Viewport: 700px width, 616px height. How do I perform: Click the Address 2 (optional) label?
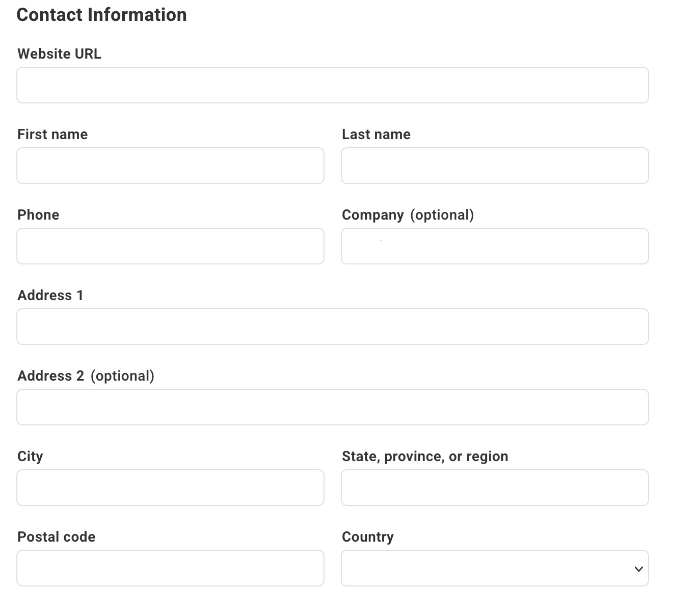pos(86,376)
